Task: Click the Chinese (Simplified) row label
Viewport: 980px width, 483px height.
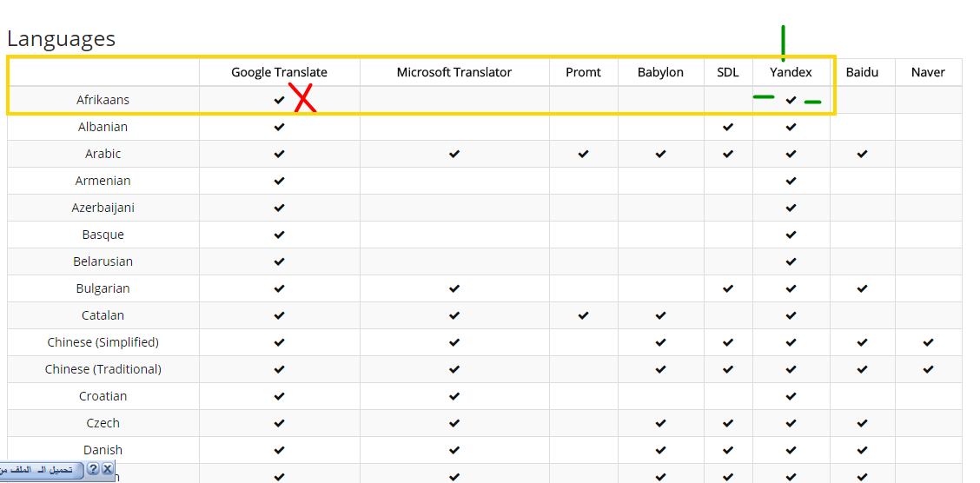Action: (x=103, y=342)
